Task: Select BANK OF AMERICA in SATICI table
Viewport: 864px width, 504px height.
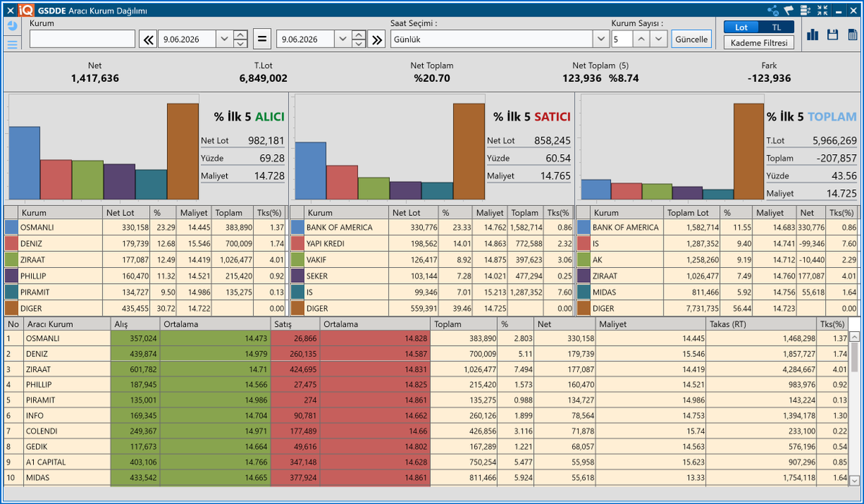Action: 431,227
